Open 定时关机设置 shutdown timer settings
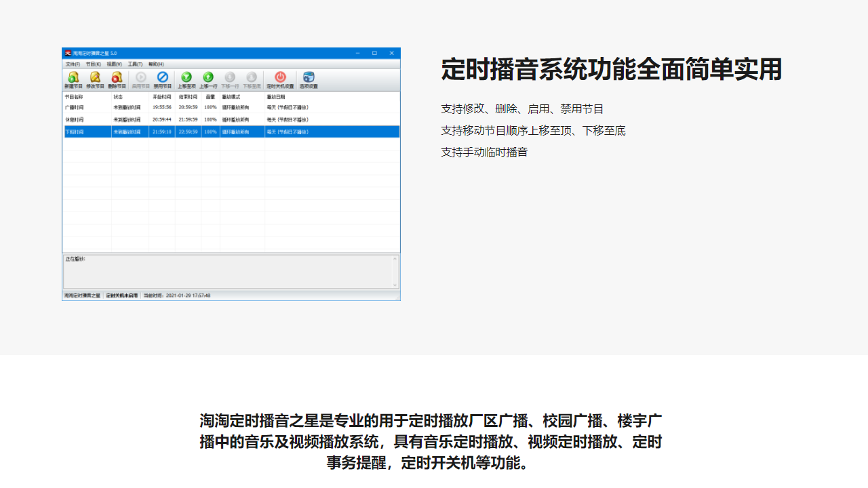868x488 pixels. pos(280,78)
